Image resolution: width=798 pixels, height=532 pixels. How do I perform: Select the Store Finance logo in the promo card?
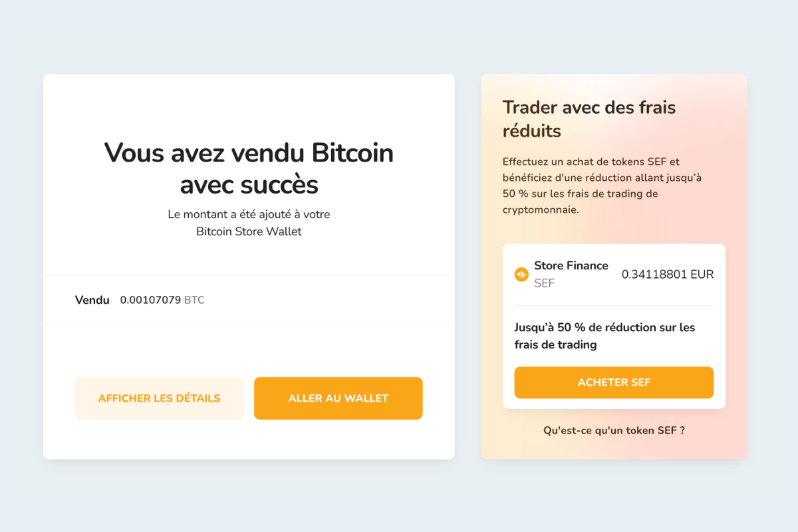click(522, 273)
